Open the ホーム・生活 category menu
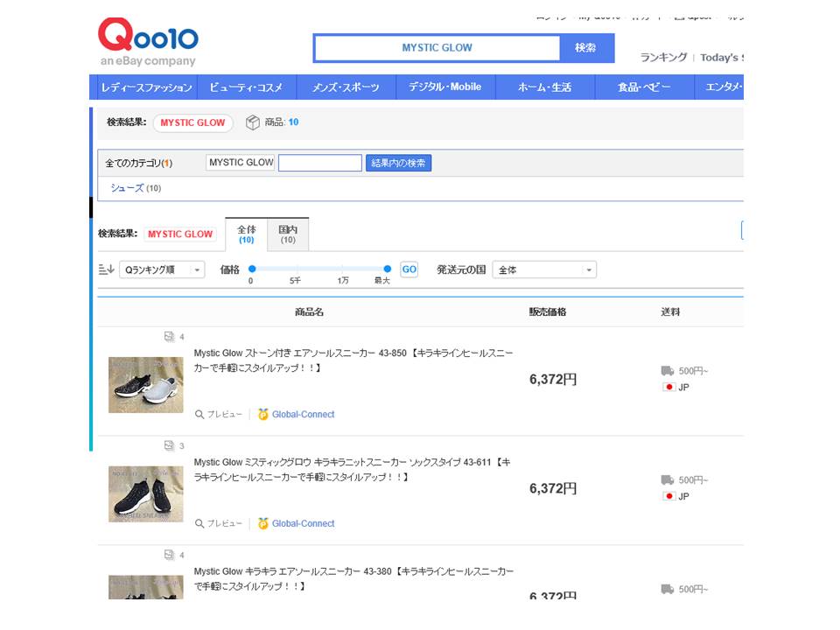The height and width of the screenshot is (630, 840). point(545,87)
